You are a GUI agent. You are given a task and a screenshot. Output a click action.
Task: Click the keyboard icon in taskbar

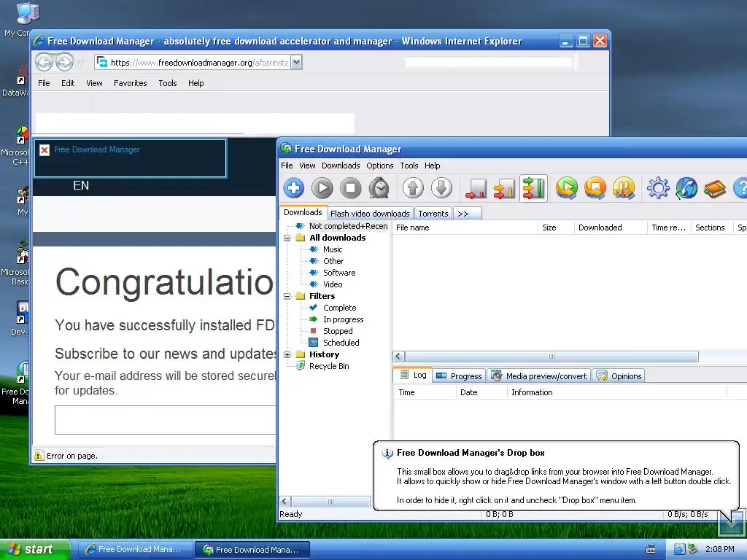[x=650, y=550]
